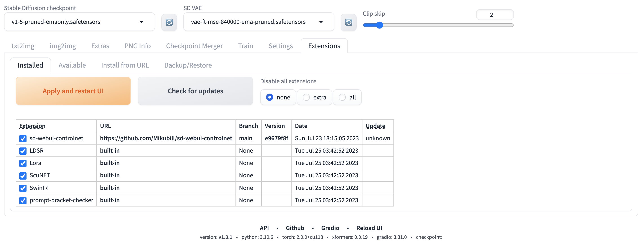The height and width of the screenshot is (246, 644).
Task: Toggle the Lora extension checkbox
Action: pyautogui.click(x=23, y=163)
